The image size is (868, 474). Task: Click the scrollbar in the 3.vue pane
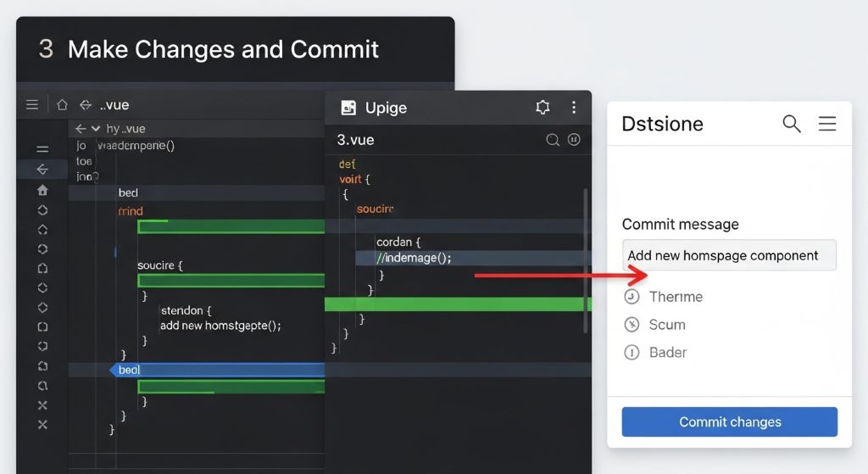coord(586,260)
